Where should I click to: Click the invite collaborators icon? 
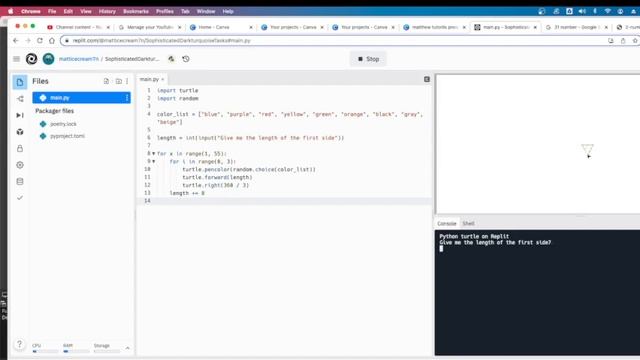coord(171,59)
